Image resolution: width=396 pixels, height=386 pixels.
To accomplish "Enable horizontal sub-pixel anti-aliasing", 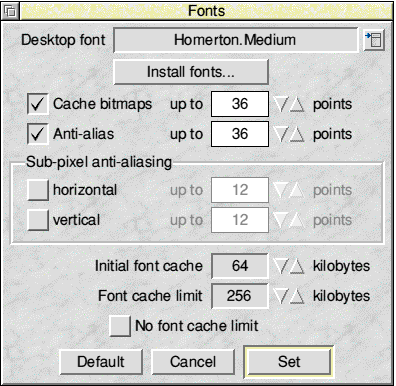I will tap(38, 190).
